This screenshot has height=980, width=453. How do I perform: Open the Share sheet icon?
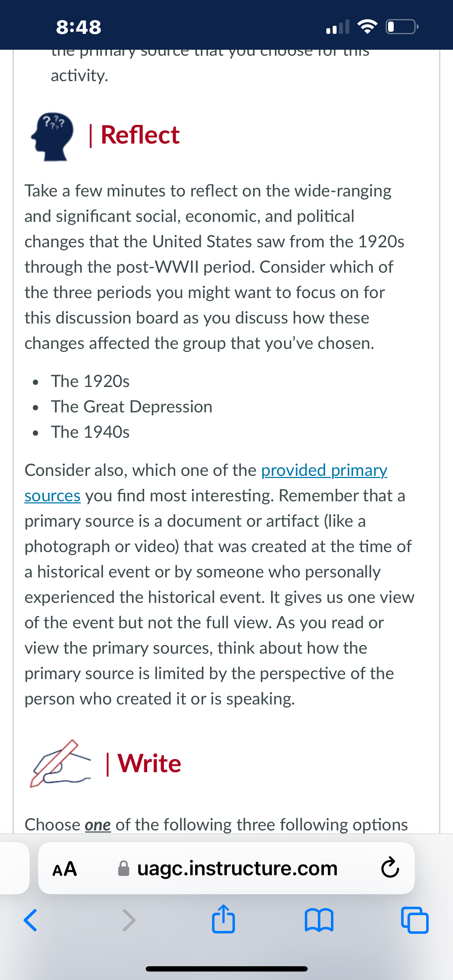tap(223, 918)
